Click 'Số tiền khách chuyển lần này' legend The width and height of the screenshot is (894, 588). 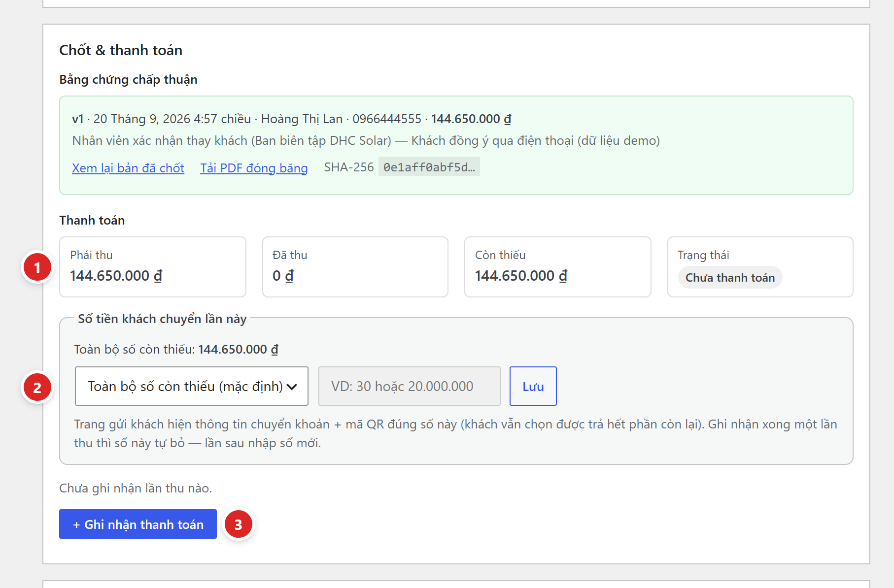(x=162, y=319)
